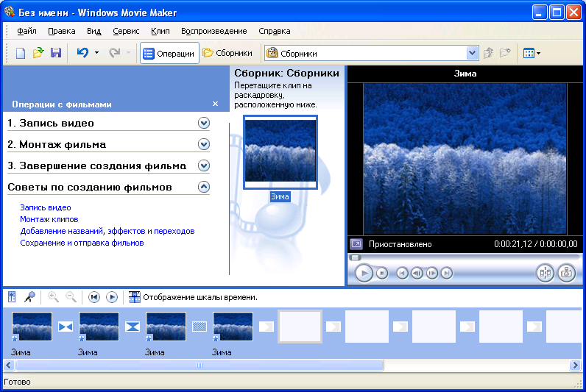Screen dimensions: 586x392
Task: Select dissolve transition before fourth clip
Action: click(200, 327)
